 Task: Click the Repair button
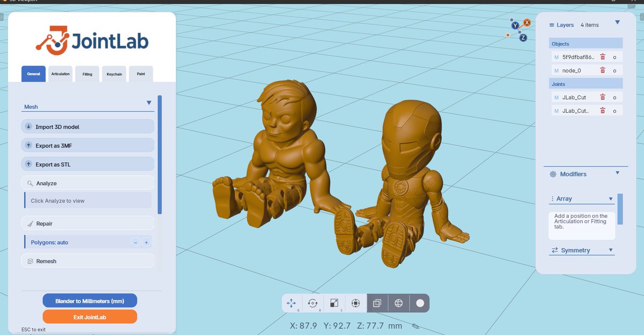coord(88,223)
